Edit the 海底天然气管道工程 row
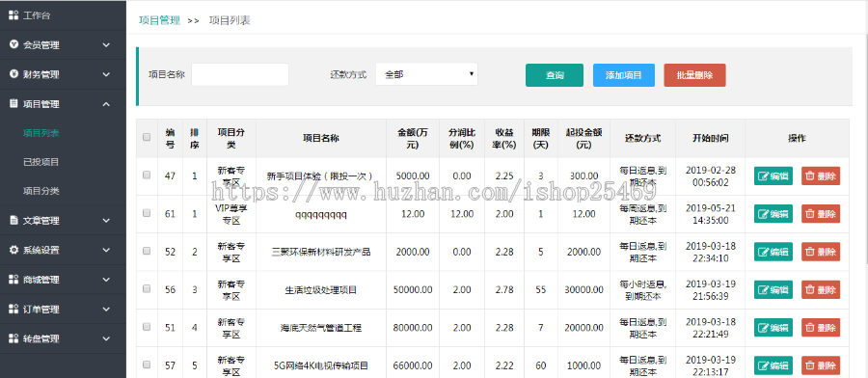Viewport: 868px width, 378px height. [x=773, y=328]
